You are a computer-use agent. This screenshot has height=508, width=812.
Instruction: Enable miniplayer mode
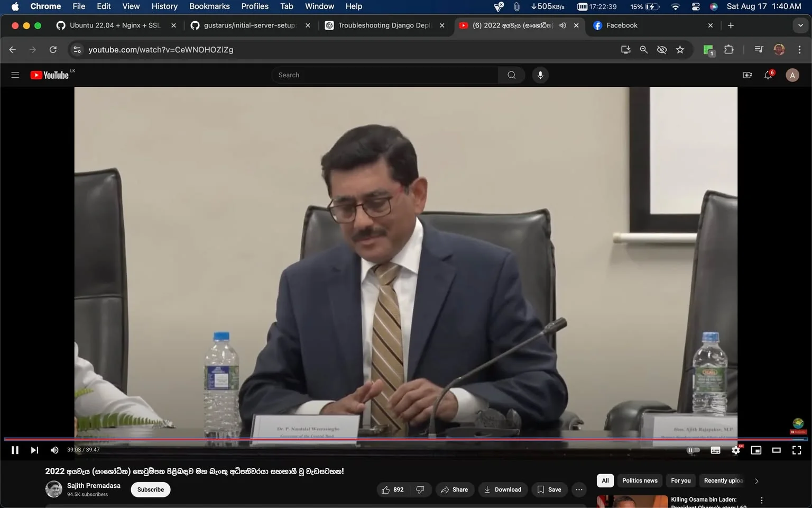point(756,450)
